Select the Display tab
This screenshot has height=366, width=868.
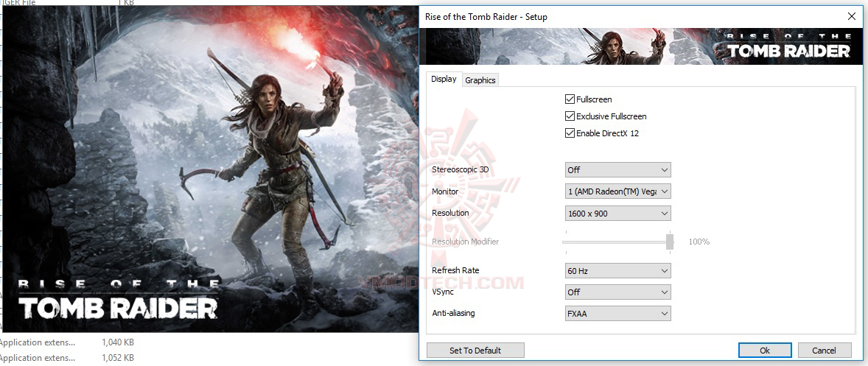point(444,79)
